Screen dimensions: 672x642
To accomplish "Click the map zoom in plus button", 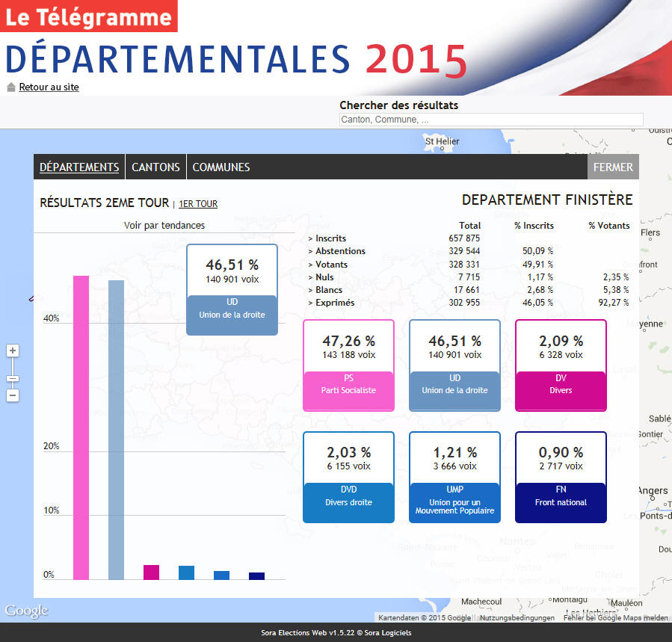I will pyautogui.click(x=13, y=351).
